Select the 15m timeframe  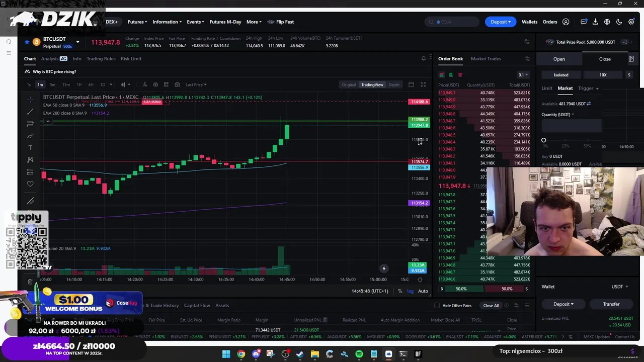pos(65,84)
